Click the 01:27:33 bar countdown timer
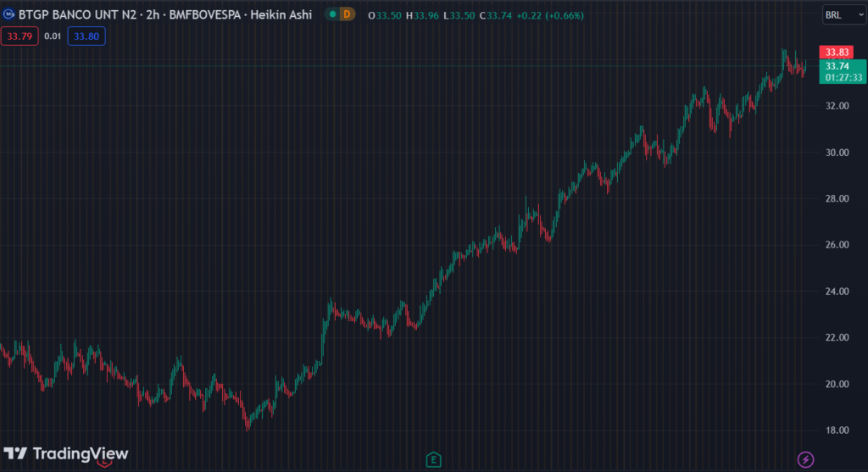This screenshot has width=868, height=472. (843, 77)
